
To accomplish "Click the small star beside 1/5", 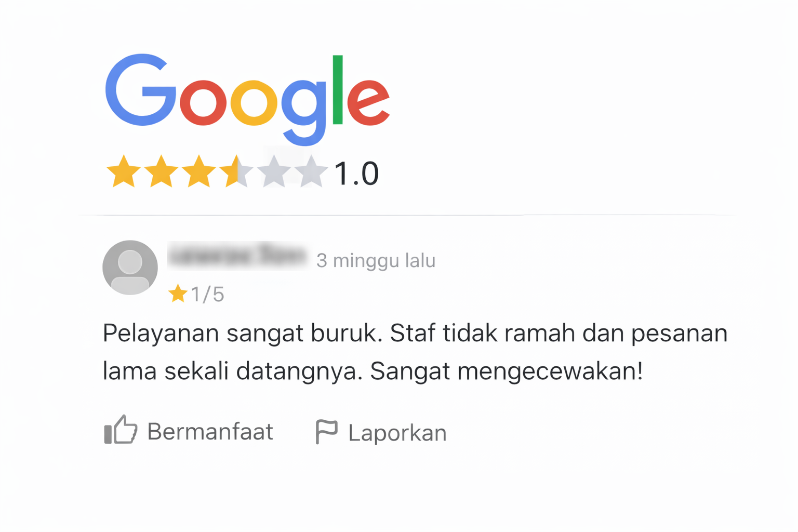I will pyautogui.click(x=178, y=294).
